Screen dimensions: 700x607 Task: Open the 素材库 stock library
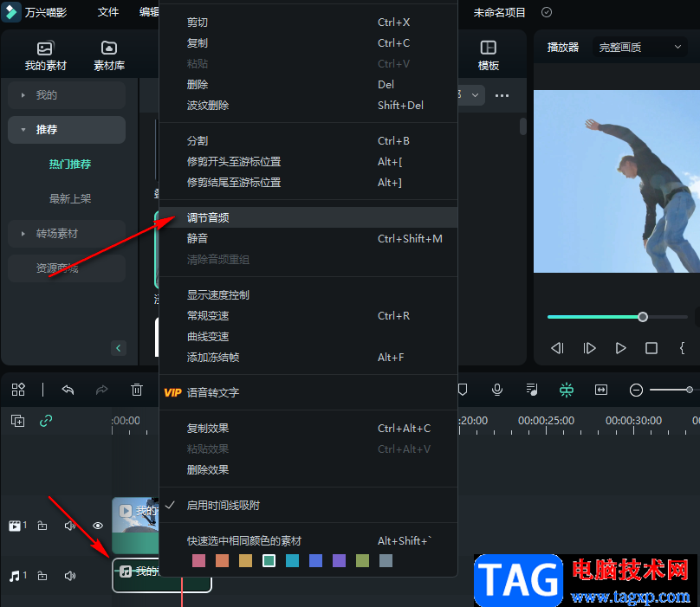109,55
